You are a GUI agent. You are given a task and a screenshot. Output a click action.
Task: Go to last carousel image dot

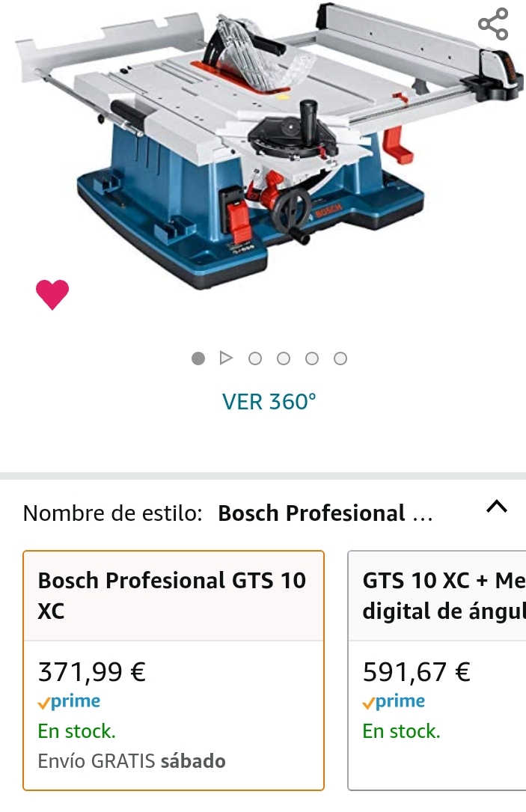340,358
